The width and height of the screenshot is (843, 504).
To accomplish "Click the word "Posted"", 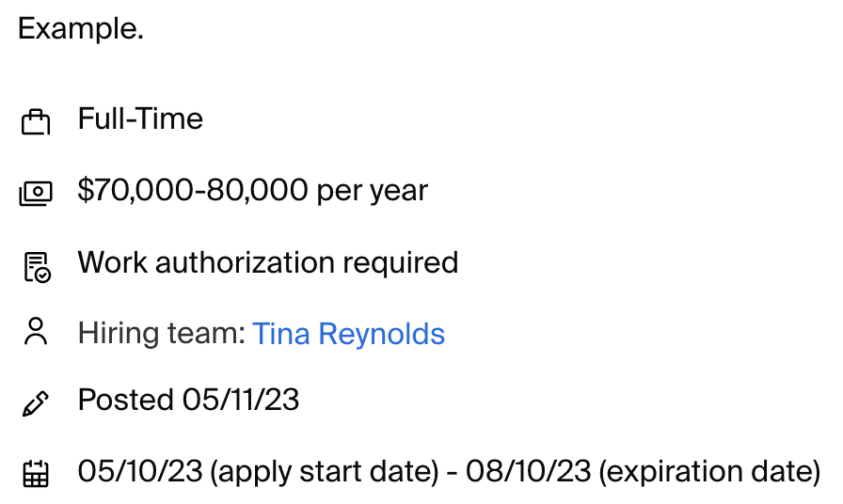I will [125, 401].
